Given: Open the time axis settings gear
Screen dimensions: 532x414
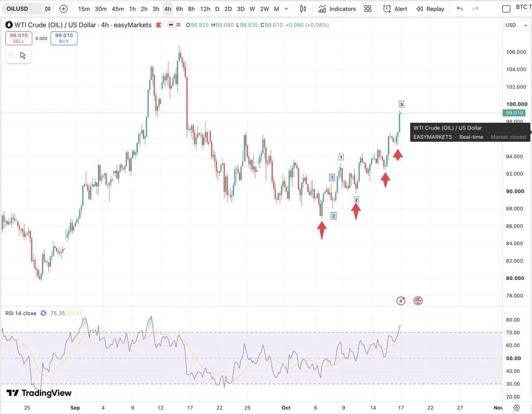Looking at the screenshot, I should [x=516, y=407].
